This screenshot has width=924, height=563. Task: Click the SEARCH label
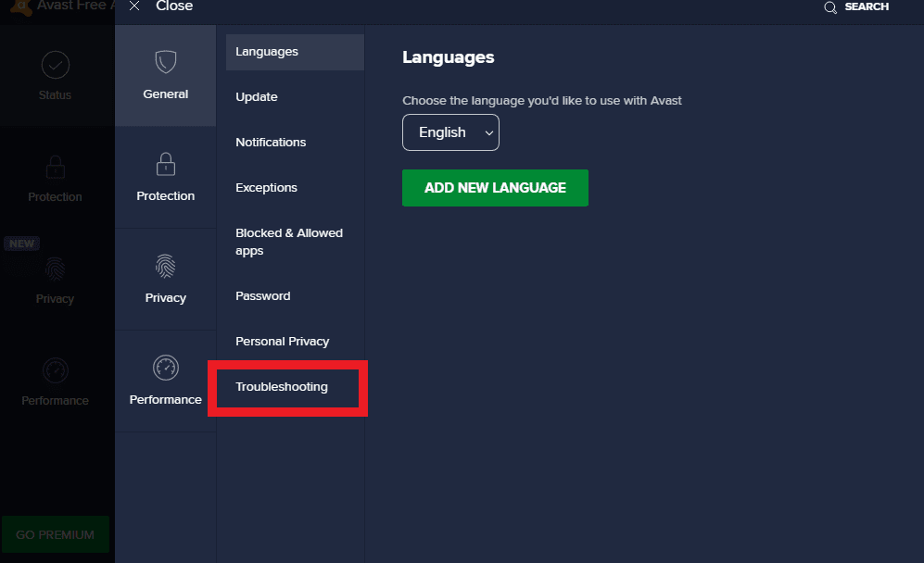(x=867, y=6)
